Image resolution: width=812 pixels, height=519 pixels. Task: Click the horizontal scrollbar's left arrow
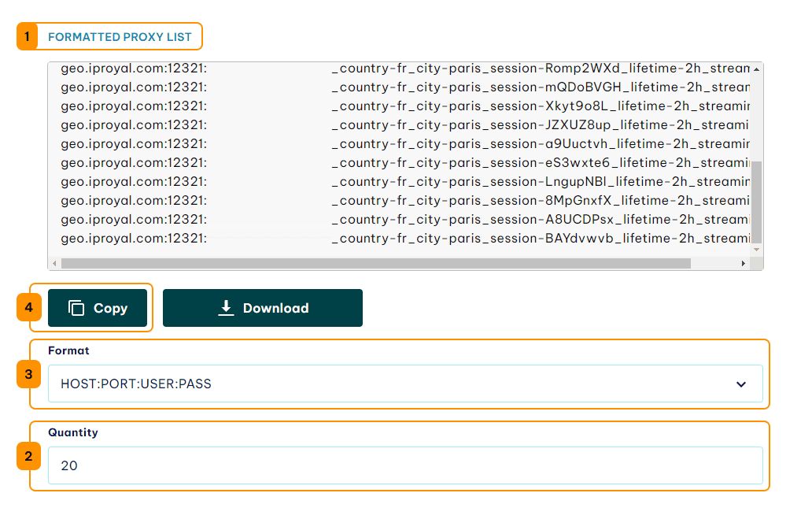pos(54,263)
